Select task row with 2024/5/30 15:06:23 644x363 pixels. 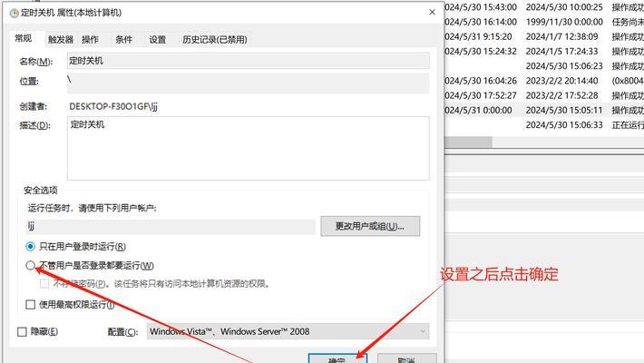click(544, 66)
